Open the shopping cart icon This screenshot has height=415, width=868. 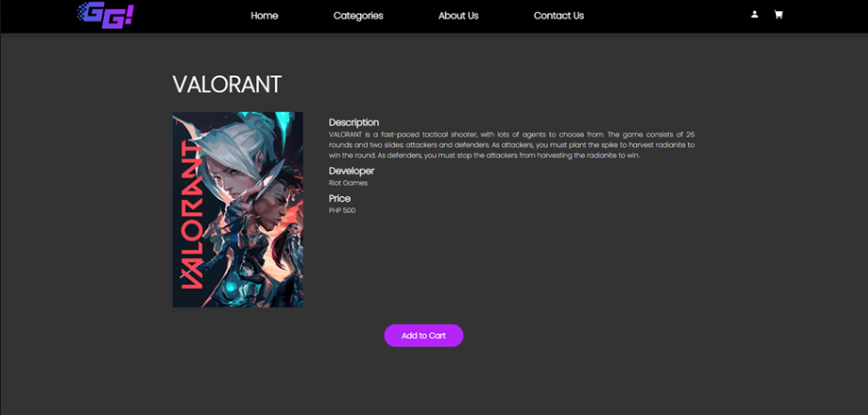click(778, 15)
